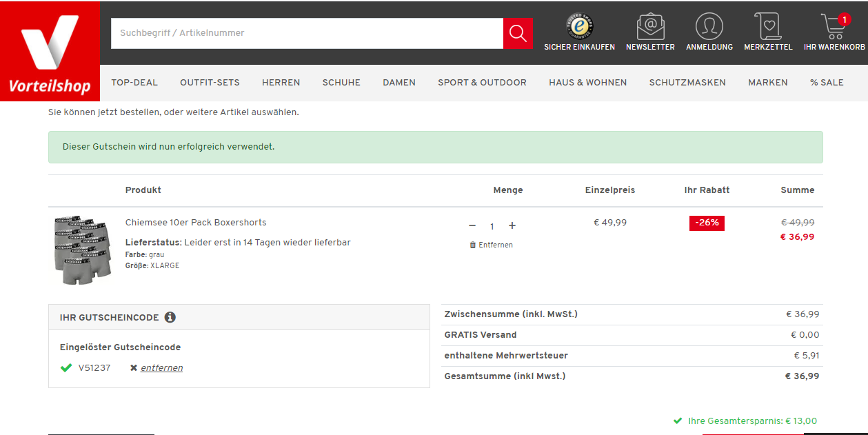Click the red -26% discount badge
Viewport: 868px width, 435px height.
point(707,223)
